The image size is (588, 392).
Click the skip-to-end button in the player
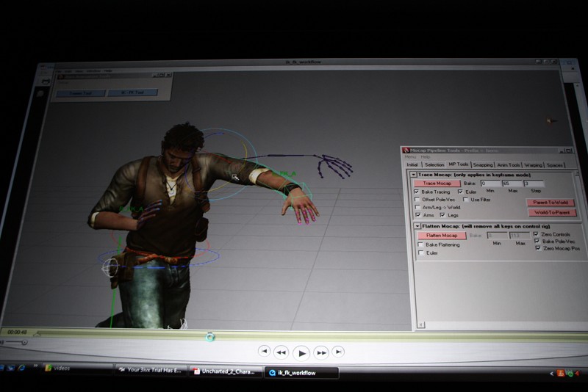[338, 352]
